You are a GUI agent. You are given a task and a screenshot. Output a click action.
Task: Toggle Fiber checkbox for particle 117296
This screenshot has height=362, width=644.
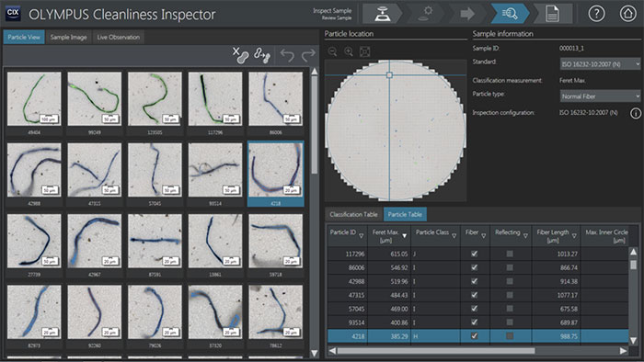coord(475,254)
